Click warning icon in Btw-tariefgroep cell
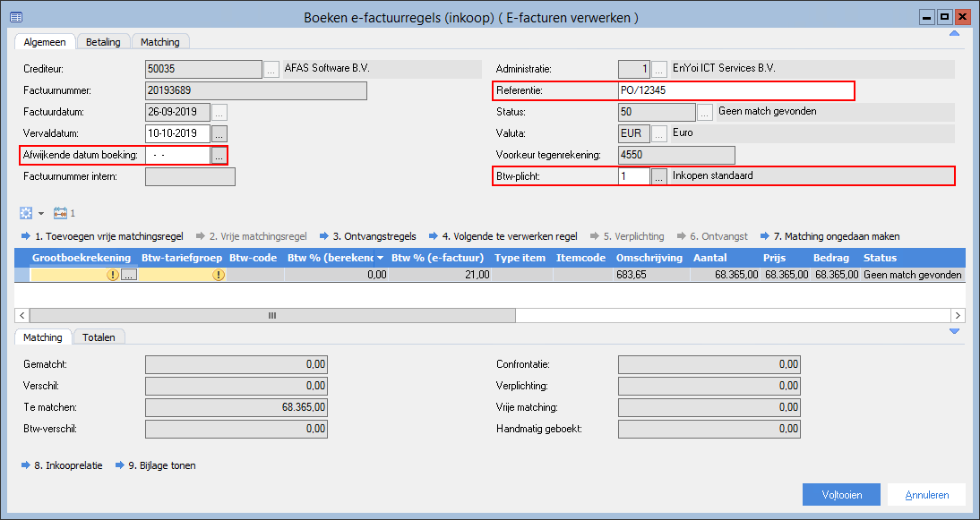The width and height of the screenshot is (980, 520). (x=218, y=275)
